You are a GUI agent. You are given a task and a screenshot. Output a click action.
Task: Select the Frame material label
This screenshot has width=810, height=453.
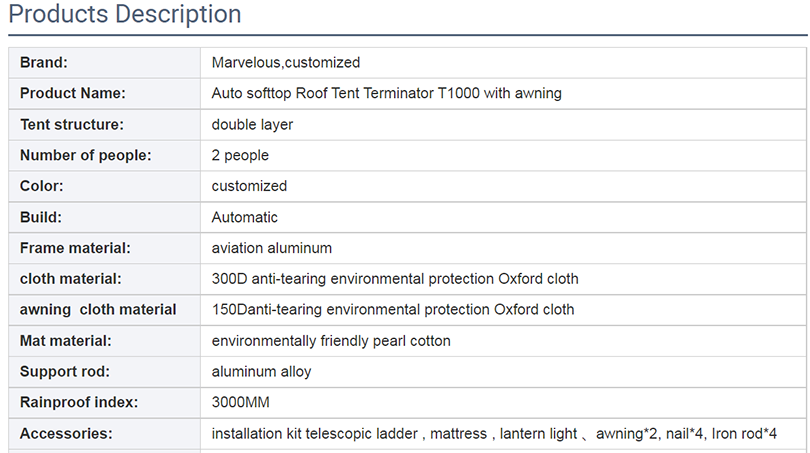point(75,248)
